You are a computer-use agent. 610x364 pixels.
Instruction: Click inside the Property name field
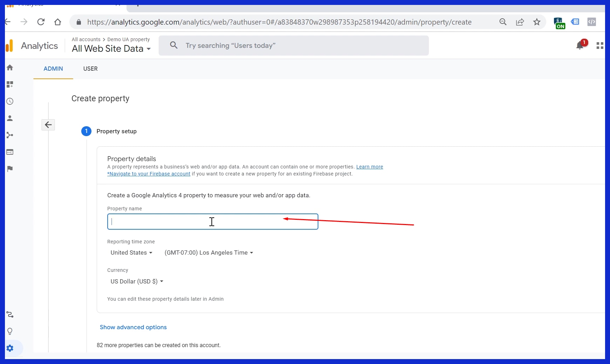point(212,222)
